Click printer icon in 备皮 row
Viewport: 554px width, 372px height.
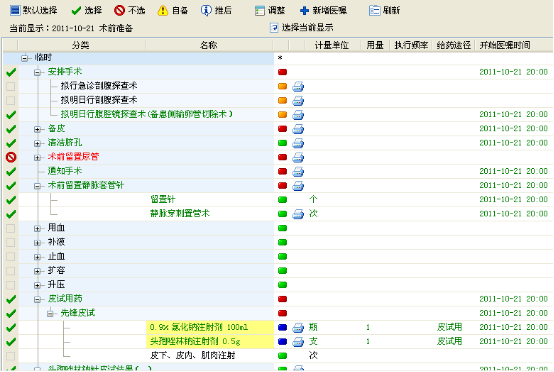pyautogui.click(x=298, y=129)
